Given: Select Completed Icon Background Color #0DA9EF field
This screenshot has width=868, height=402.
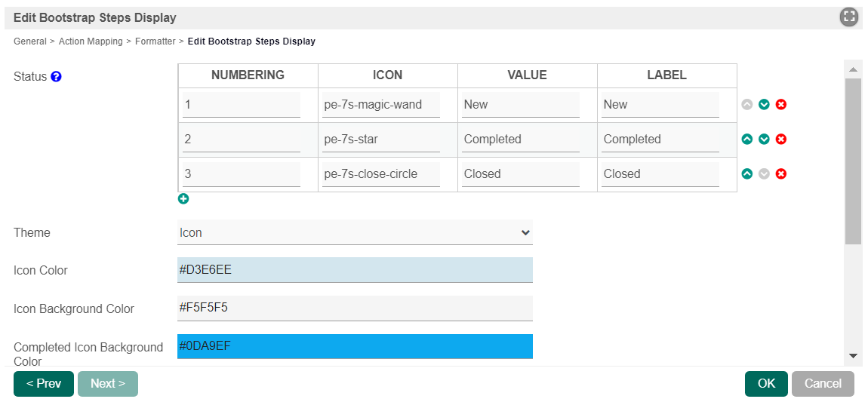Looking at the screenshot, I should (x=355, y=346).
